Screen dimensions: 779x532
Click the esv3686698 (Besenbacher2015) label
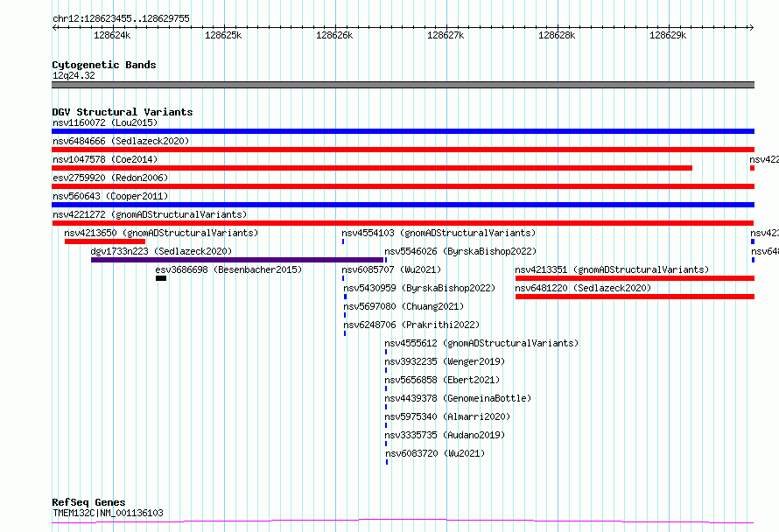[228, 269]
